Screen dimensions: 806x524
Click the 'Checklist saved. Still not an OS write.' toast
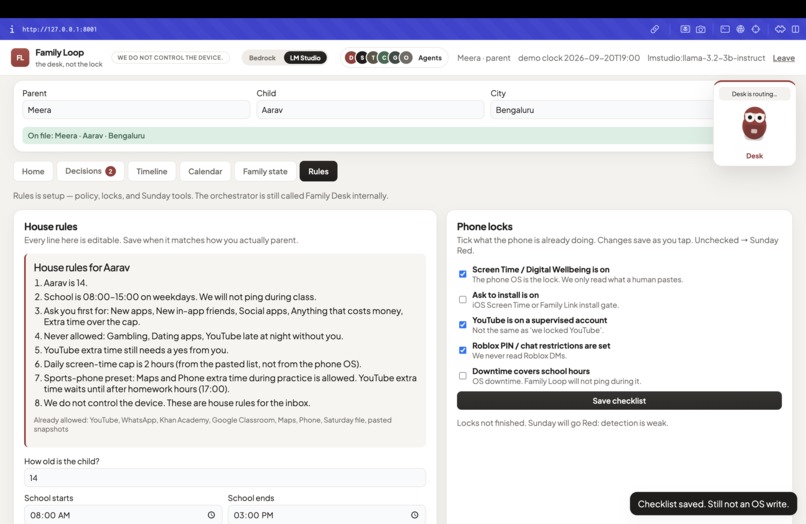(713, 504)
